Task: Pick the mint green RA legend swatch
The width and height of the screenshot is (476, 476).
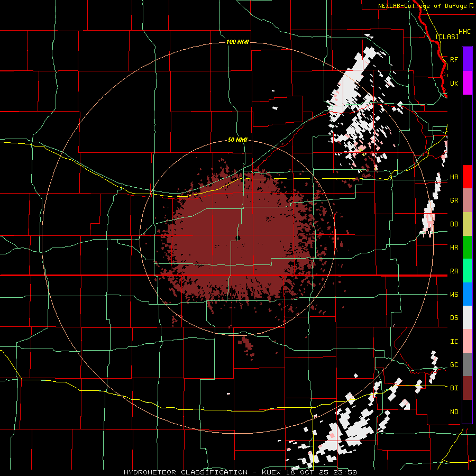Action: pyautogui.click(x=467, y=271)
